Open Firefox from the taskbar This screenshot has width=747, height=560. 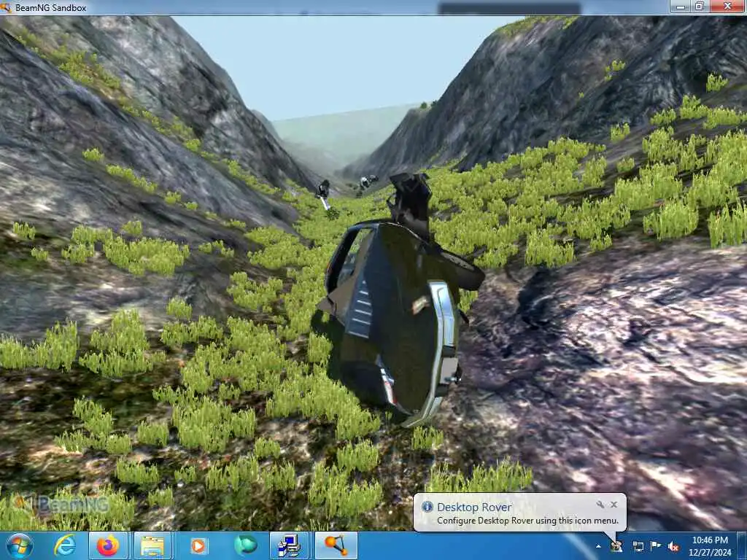pos(108,545)
